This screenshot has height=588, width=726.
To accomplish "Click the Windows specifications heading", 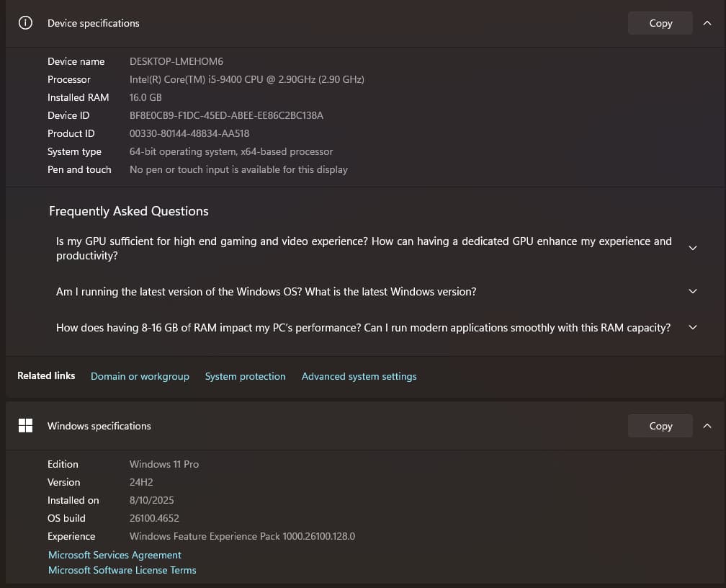I will [x=99, y=426].
